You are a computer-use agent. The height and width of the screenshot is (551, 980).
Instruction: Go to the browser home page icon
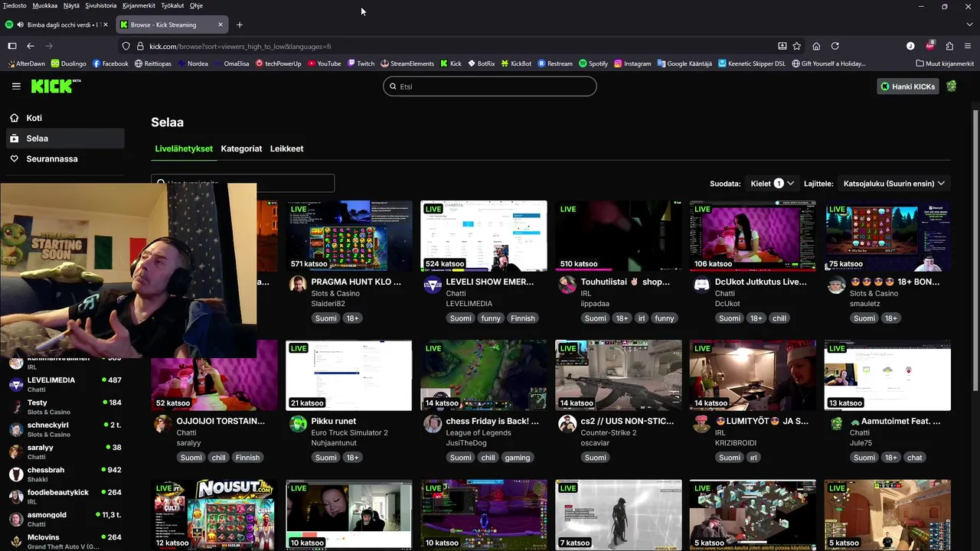tap(816, 46)
